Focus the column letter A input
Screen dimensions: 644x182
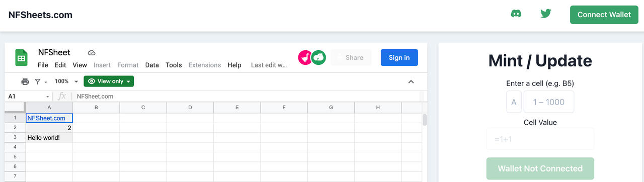click(x=514, y=102)
